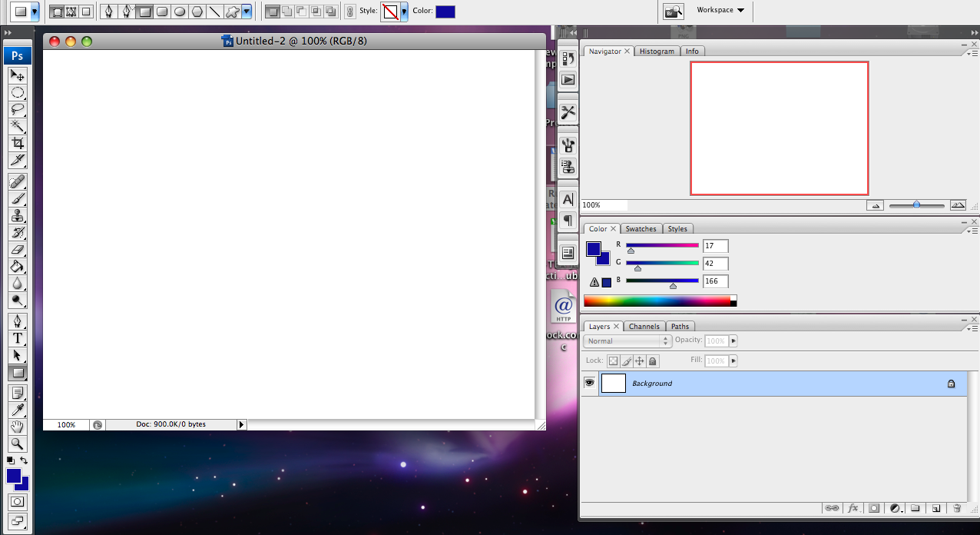This screenshot has width=980, height=535.
Task: Select the Eyedropper tool
Action: point(17,410)
